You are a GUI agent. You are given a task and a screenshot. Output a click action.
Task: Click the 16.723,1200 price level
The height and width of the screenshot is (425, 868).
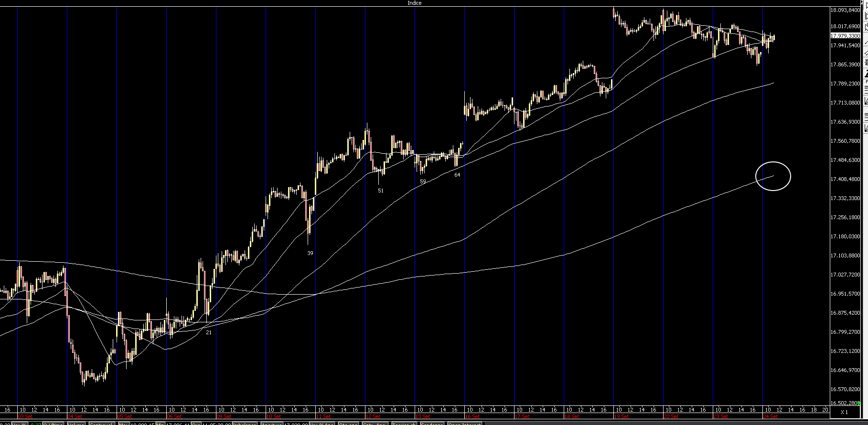tap(845, 351)
